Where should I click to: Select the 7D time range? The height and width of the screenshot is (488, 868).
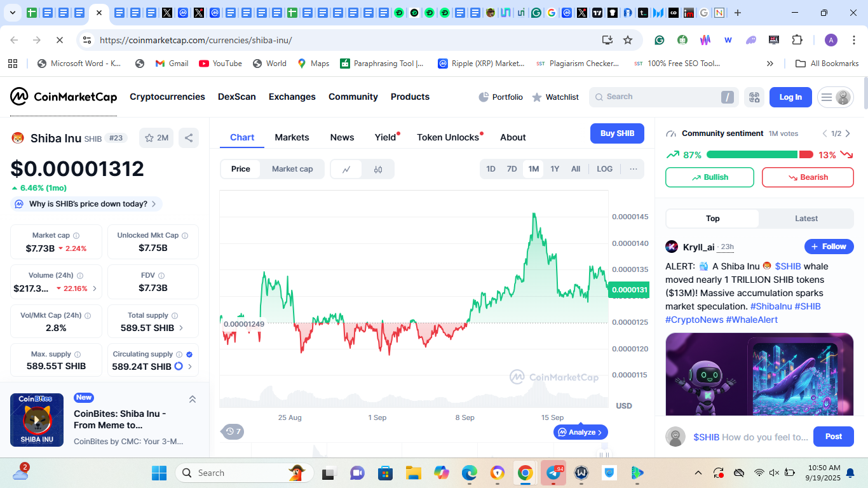(x=512, y=169)
